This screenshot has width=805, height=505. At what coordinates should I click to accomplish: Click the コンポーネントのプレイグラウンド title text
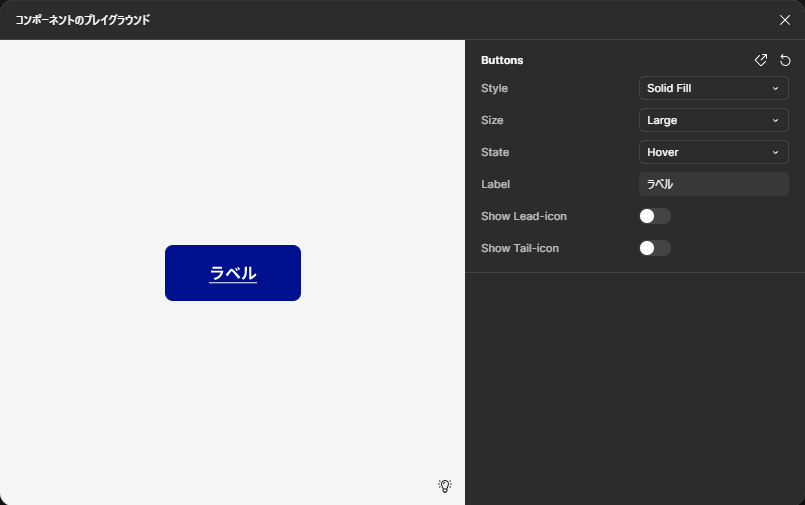coord(83,20)
